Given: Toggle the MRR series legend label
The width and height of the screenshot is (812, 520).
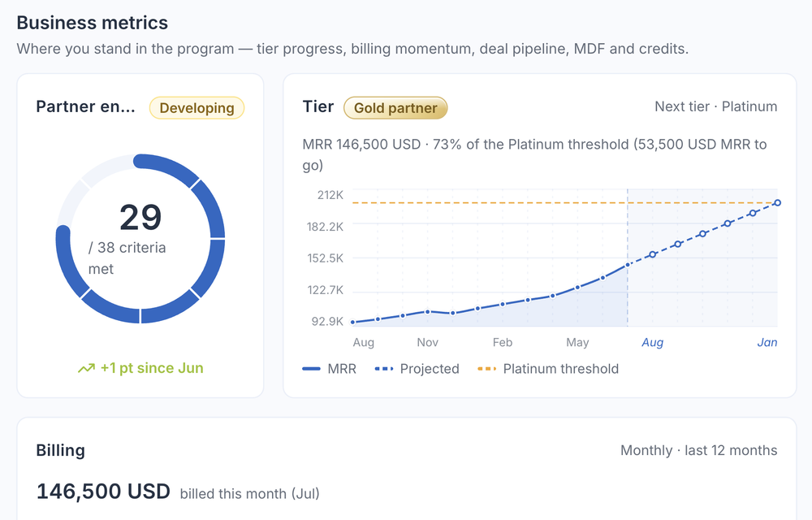Looking at the screenshot, I should pos(342,369).
